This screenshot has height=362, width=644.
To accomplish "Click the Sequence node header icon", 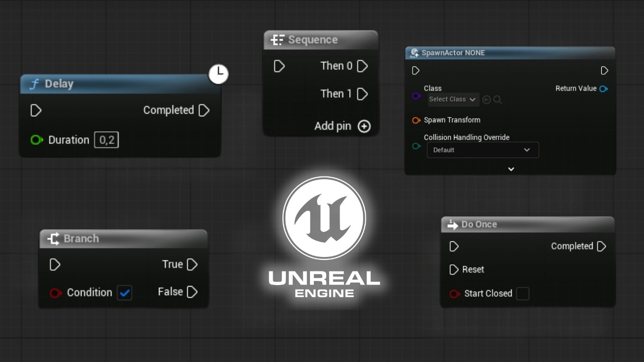I will [277, 40].
